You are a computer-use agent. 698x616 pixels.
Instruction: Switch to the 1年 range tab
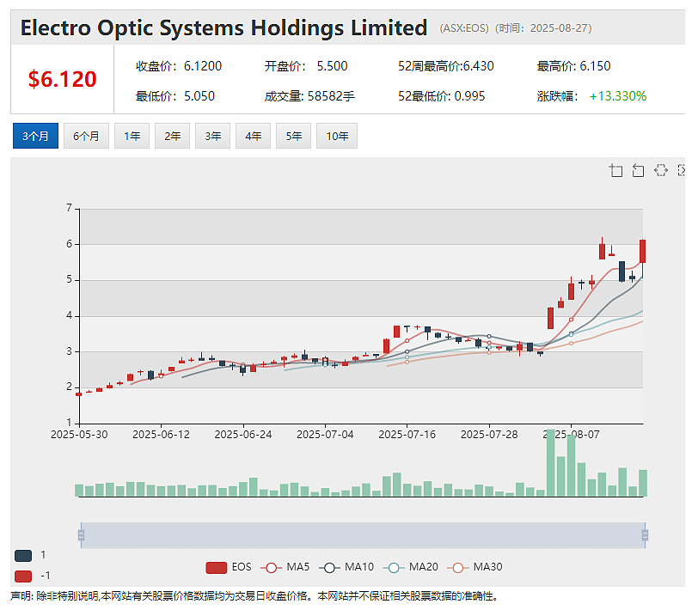click(132, 136)
